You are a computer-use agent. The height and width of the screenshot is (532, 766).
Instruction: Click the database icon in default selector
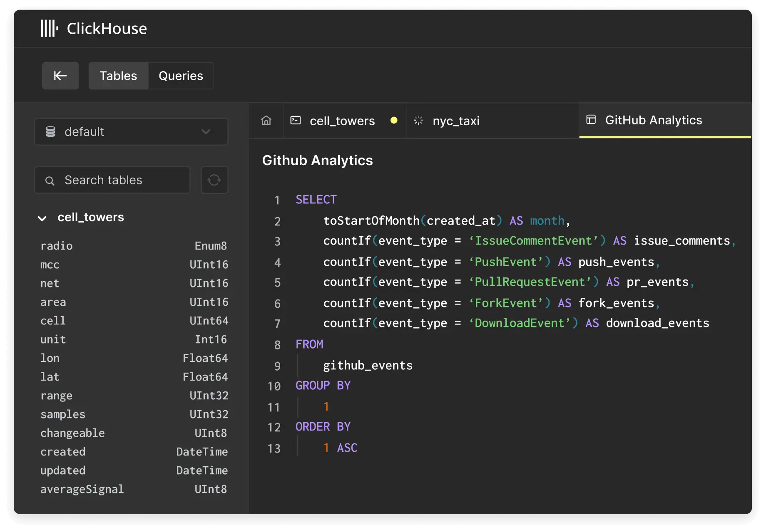[x=51, y=132]
